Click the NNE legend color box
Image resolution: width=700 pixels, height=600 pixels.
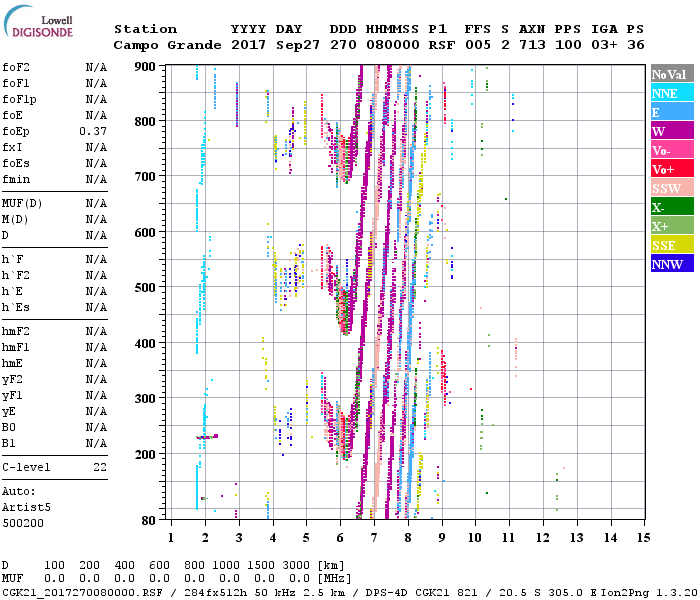pyautogui.click(x=671, y=93)
